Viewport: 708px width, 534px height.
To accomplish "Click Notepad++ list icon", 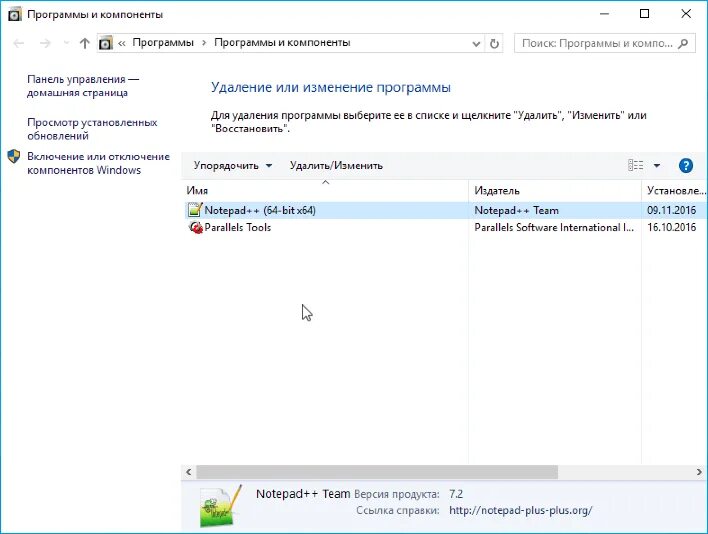I will pos(195,210).
